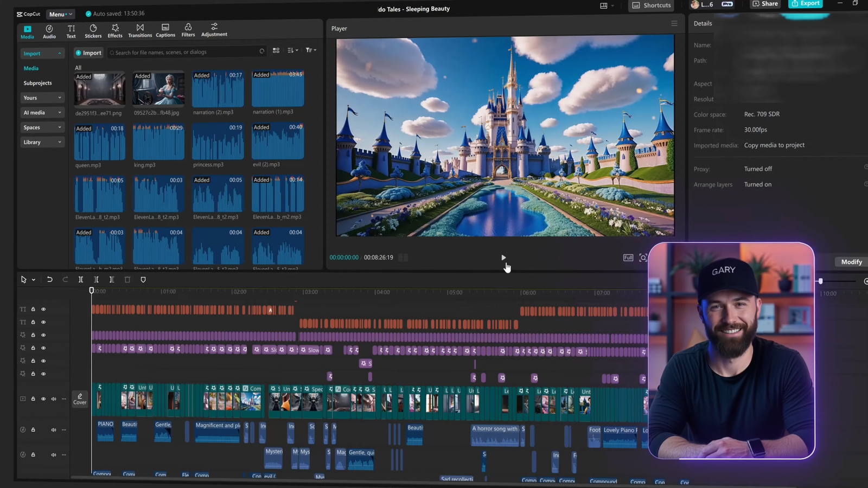Screen dimensions: 868x488
Task: Expand the AI media section
Action: 42,112
